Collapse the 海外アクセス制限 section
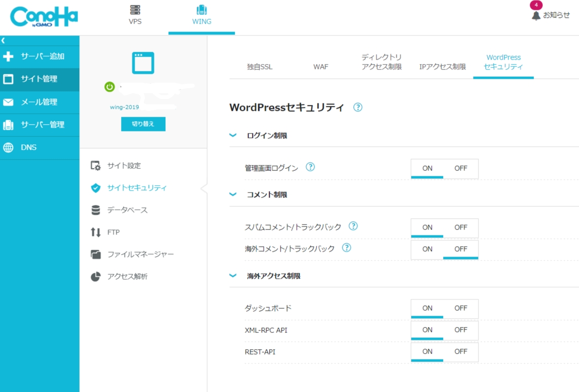This screenshot has width=579, height=392. (233, 276)
